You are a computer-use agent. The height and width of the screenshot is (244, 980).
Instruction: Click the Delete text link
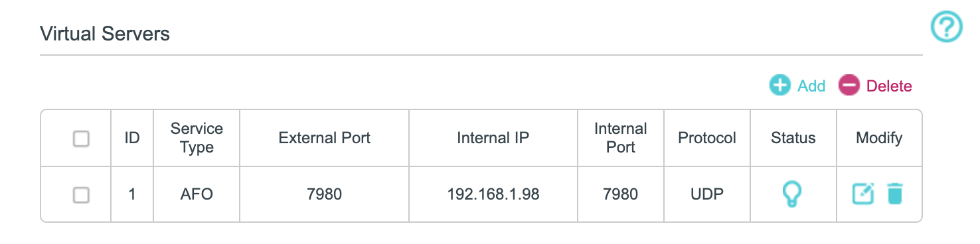[x=889, y=86]
